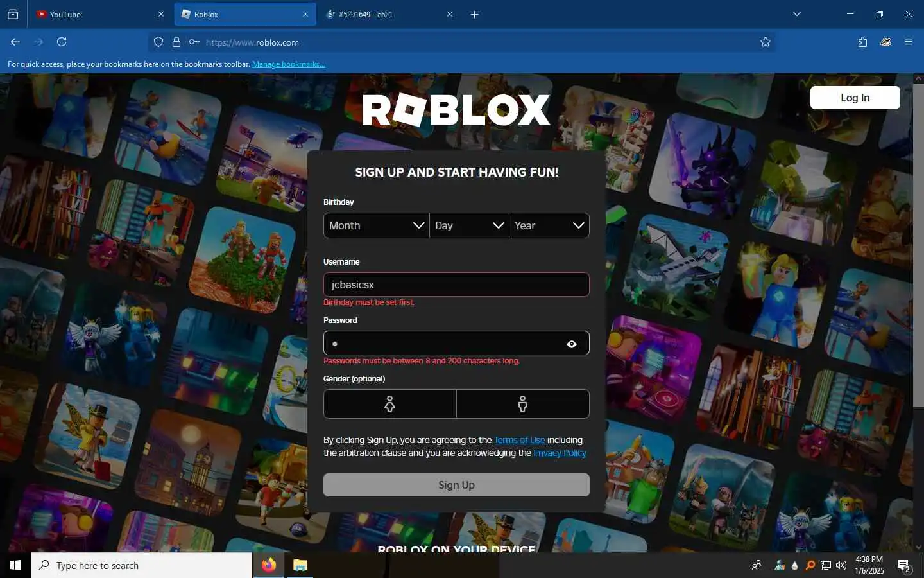The image size is (924, 578).
Task: Go back to the previous page
Action: click(x=15, y=42)
